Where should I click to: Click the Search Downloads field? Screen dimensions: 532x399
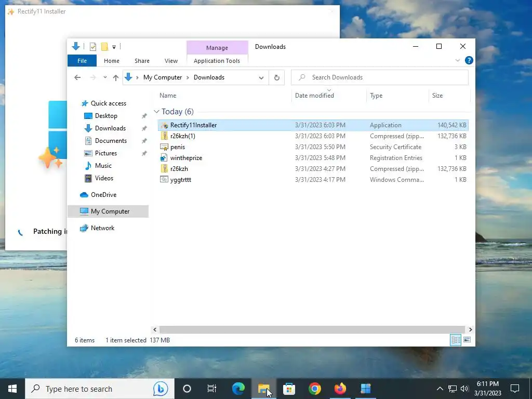[x=380, y=77]
